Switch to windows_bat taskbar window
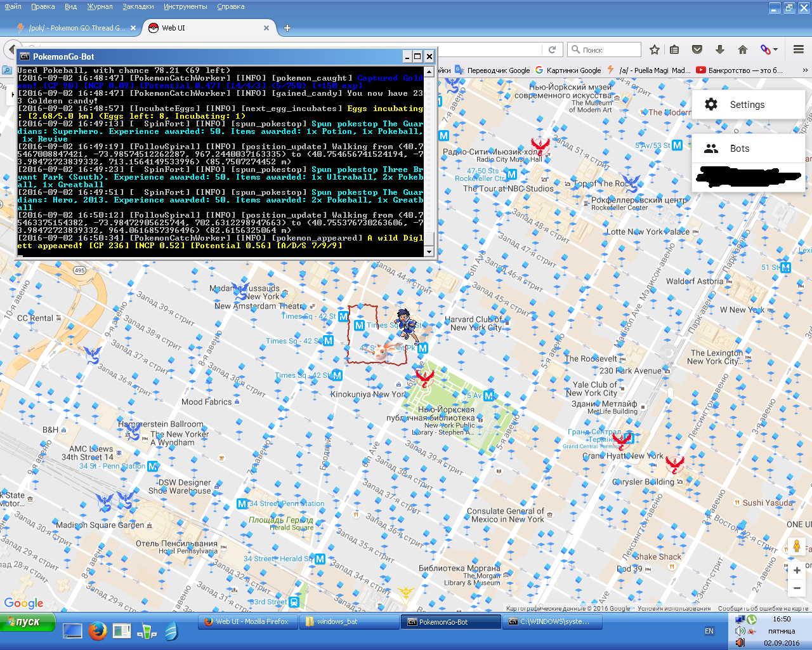This screenshot has width=812, height=650. point(350,622)
